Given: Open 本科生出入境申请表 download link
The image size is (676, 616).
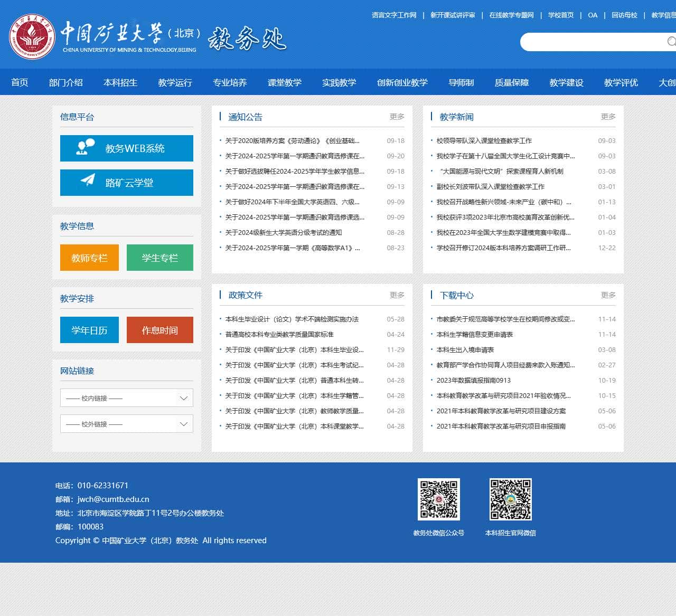Looking at the screenshot, I should coord(465,349).
